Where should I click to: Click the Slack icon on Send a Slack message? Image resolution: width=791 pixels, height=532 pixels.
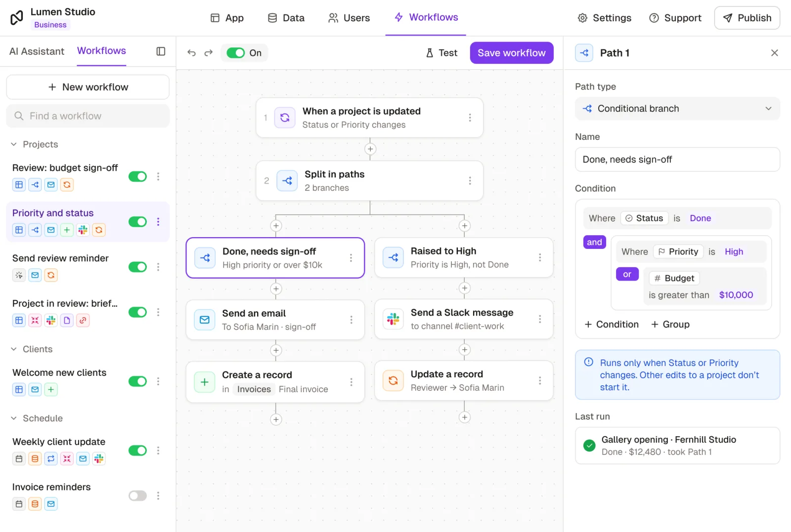[x=393, y=319]
